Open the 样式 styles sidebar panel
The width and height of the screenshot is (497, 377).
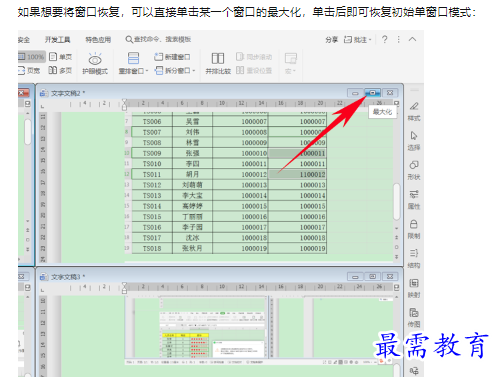(x=414, y=112)
